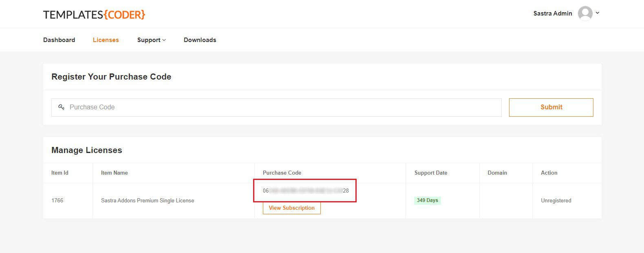Click the Support Date column header
Screen dimensions: 644x253
coord(431,173)
